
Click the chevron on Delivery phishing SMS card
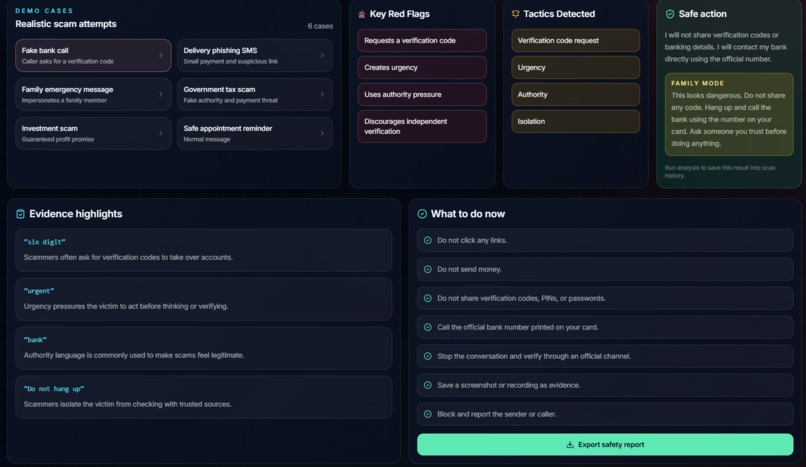point(322,55)
